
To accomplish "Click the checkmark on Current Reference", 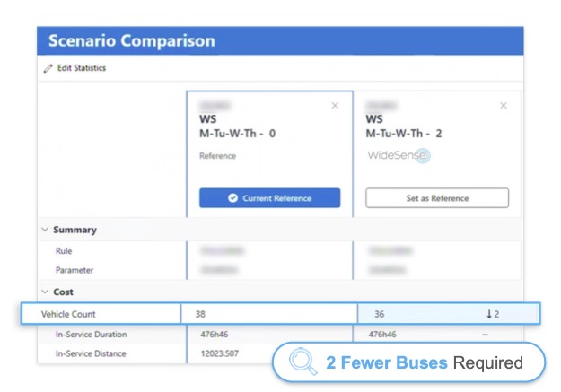I will (x=232, y=198).
